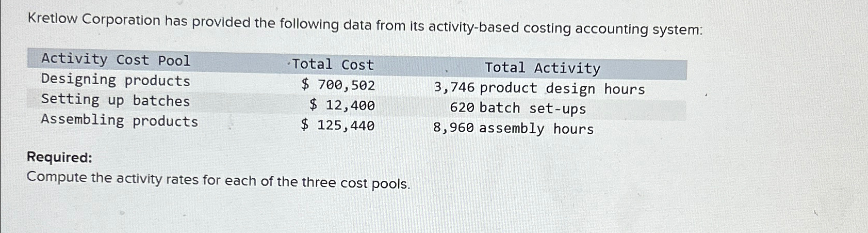The width and height of the screenshot is (868, 233).
Task: Select the 'Setting up batches' row label
Action: pos(116,100)
